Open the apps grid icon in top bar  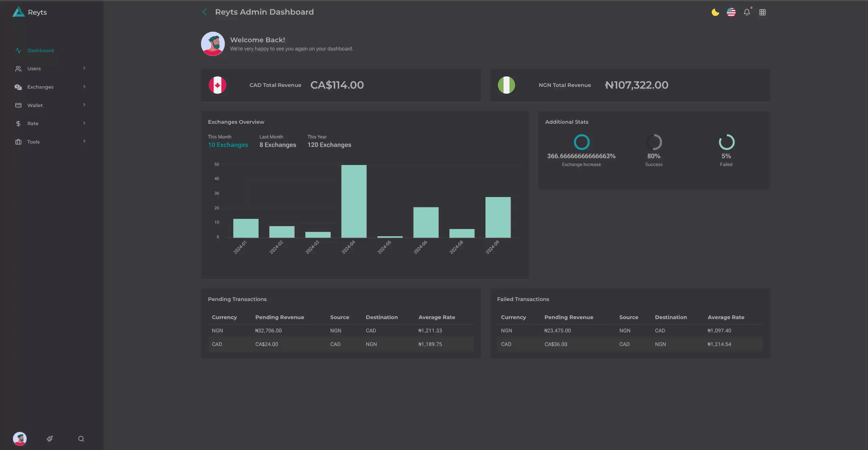(x=763, y=12)
